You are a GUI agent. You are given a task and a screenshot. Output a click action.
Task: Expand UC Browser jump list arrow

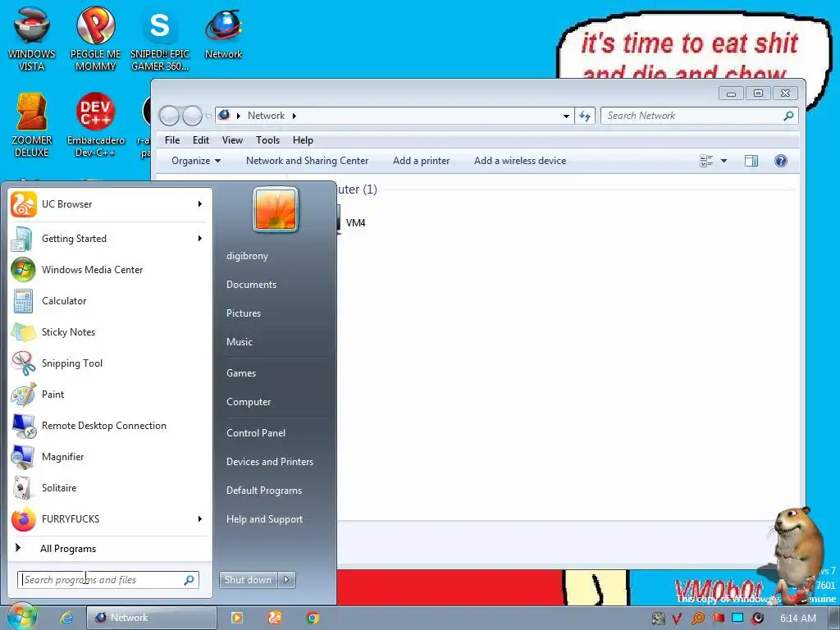click(x=200, y=204)
